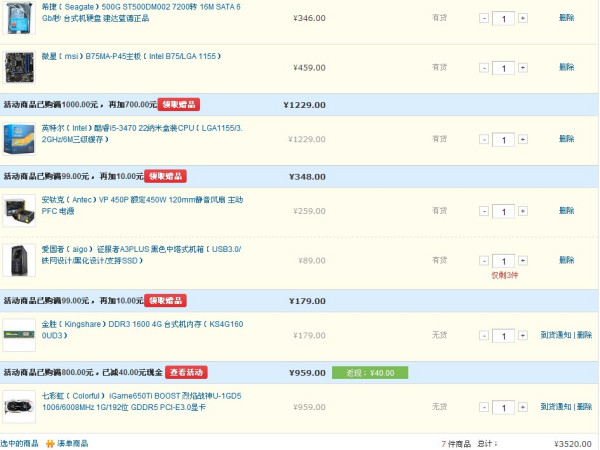Click quantity field for Intel i5-3470 CPU
Screen dimensions: 600x450
(503, 140)
